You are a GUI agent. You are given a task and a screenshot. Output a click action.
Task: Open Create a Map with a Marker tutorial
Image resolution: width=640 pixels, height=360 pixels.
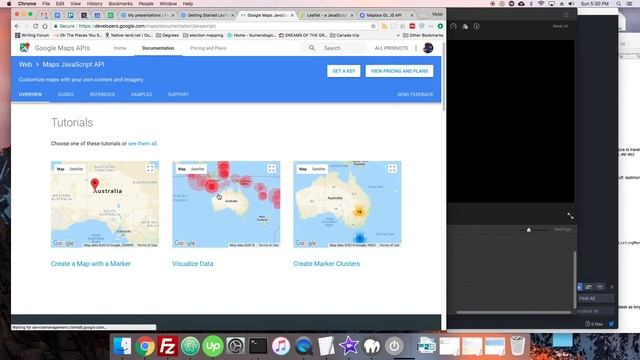click(x=91, y=264)
